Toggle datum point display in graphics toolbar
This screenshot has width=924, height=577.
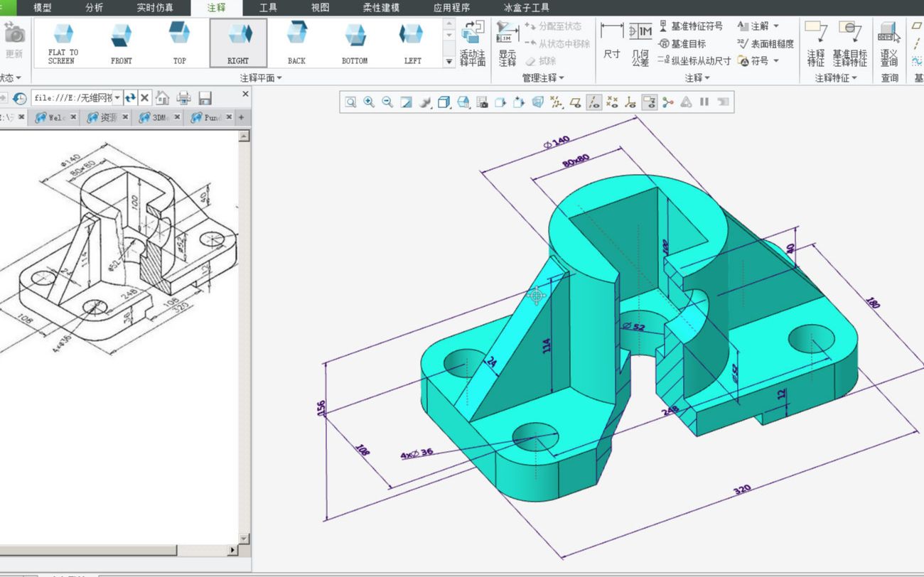point(612,102)
